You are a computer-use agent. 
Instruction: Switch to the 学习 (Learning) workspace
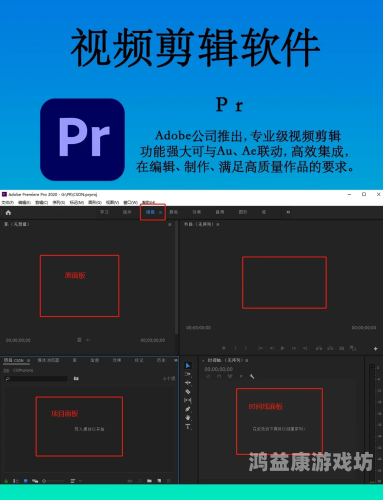pos(104,212)
